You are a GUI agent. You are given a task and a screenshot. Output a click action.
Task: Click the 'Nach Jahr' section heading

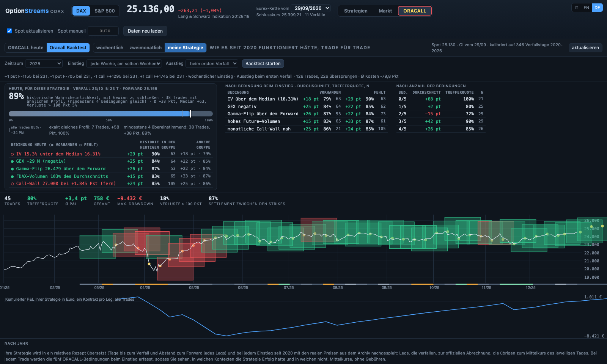point(16,344)
